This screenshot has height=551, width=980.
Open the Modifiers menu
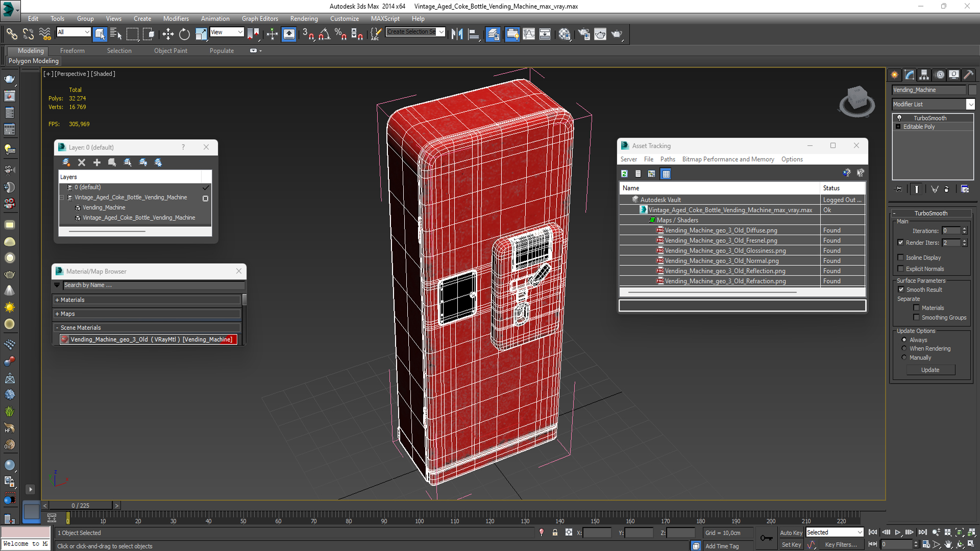tap(176, 19)
